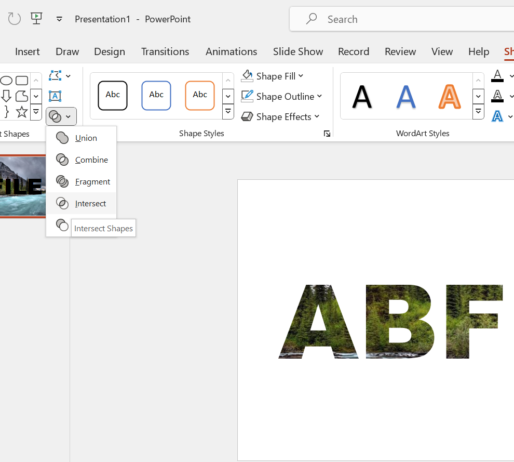Viewport: 514px width, 462px height.
Task: Click in the Search box
Action: [x=402, y=19]
